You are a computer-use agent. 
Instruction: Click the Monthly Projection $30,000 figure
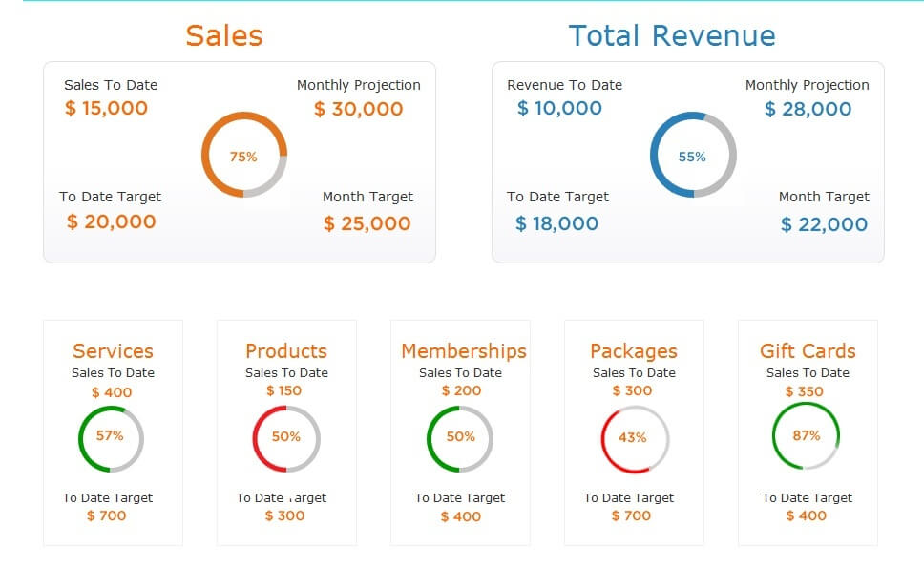point(358,108)
